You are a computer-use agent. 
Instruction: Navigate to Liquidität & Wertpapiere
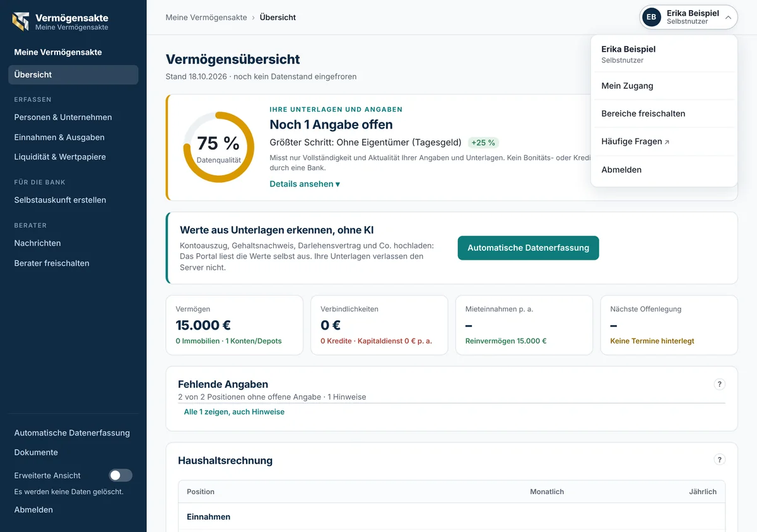click(x=73, y=157)
